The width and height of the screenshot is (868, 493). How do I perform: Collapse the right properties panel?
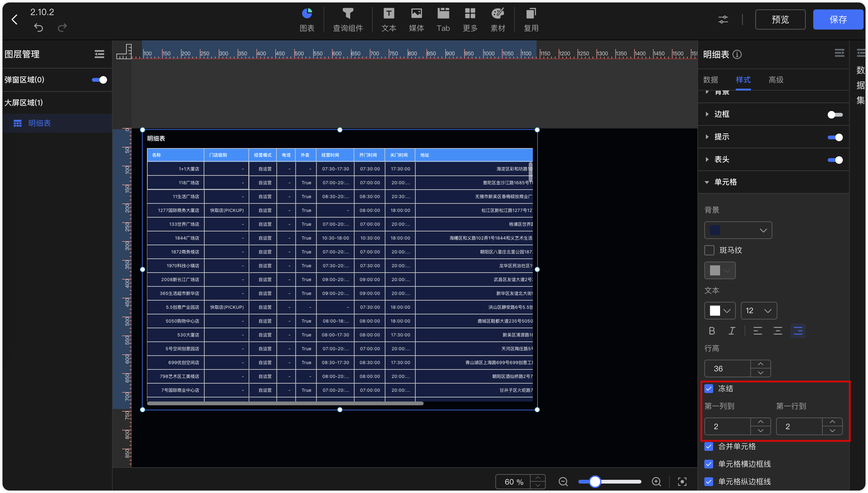coord(839,53)
